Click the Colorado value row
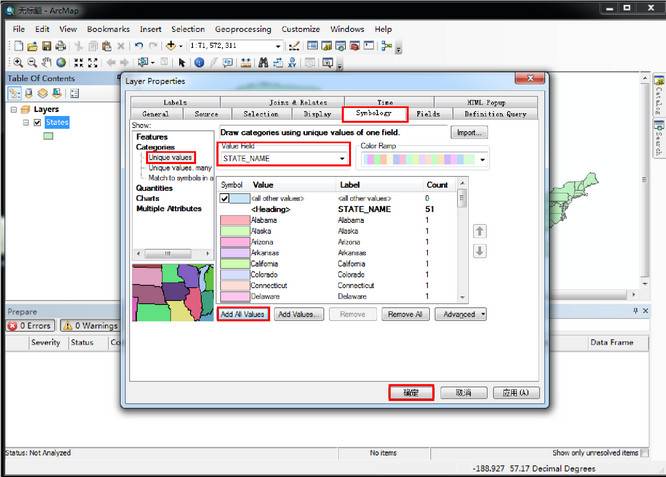This screenshot has height=477, width=666. click(x=338, y=274)
